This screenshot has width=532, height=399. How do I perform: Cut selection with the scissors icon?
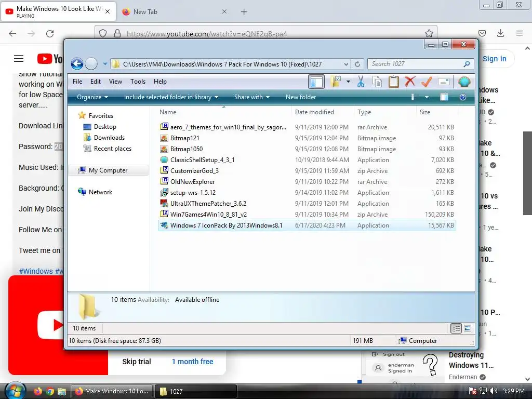tap(361, 82)
